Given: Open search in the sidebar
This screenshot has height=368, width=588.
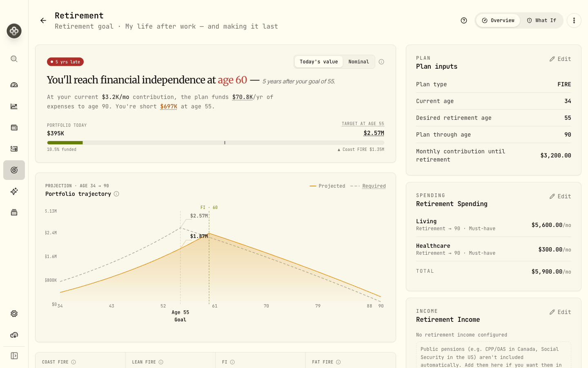Looking at the screenshot, I should pyautogui.click(x=14, y=59).
